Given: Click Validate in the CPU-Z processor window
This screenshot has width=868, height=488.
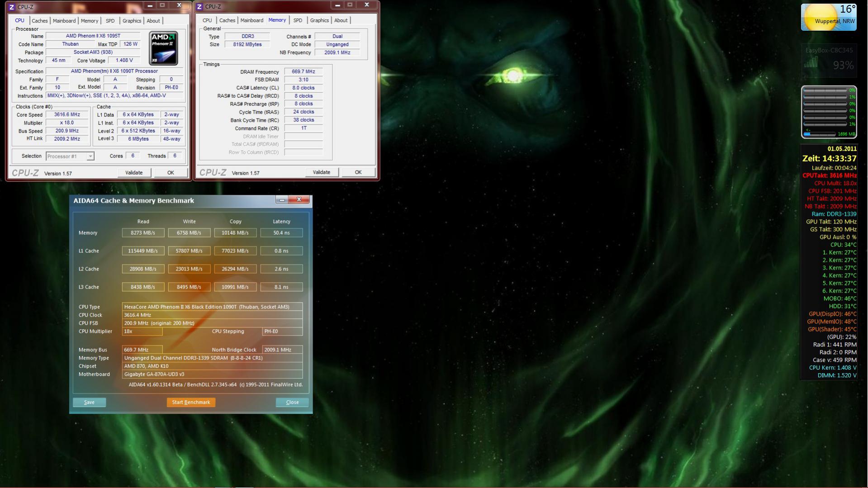Looking at the screenshot, I should click(x=134, y=173).
